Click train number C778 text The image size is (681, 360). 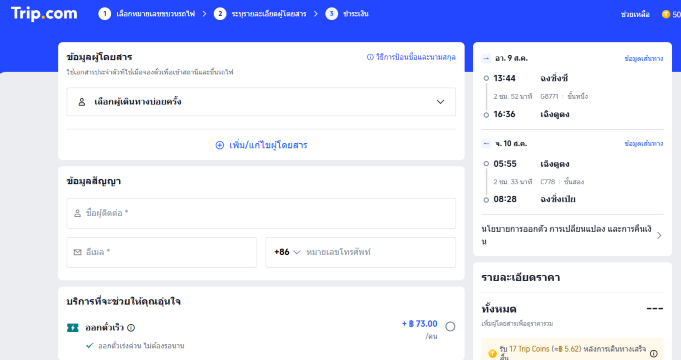548,182
